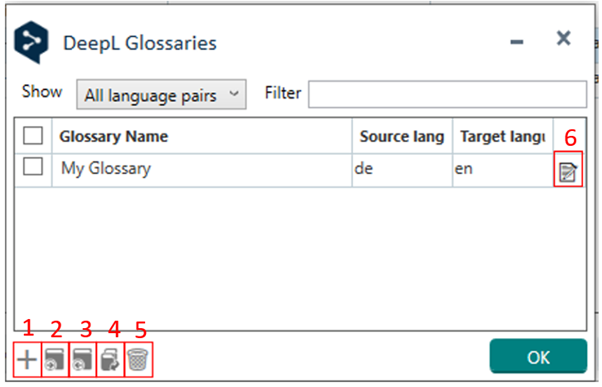Click the DeepL logo icon

31,42
